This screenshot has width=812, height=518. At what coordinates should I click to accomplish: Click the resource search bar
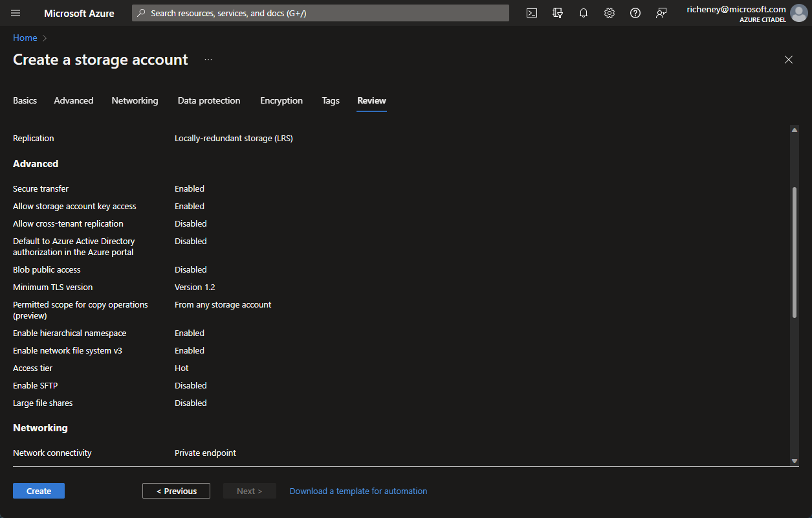(320, 12)
